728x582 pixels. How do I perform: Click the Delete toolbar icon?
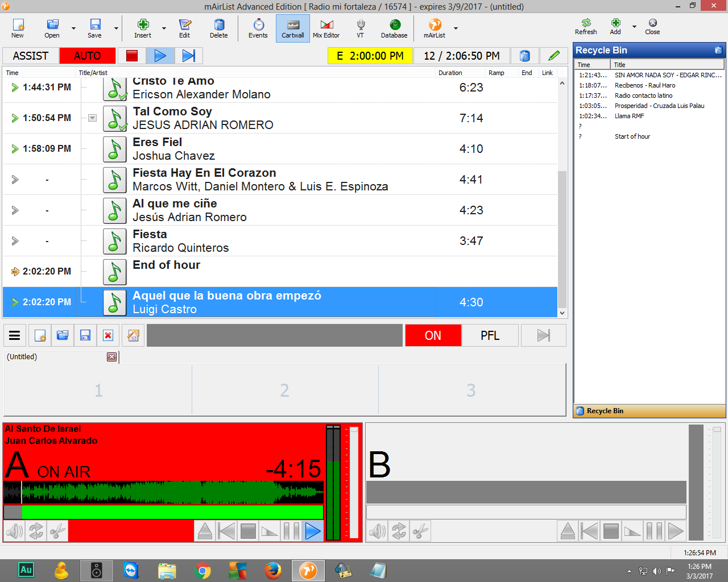pos(219,28)
